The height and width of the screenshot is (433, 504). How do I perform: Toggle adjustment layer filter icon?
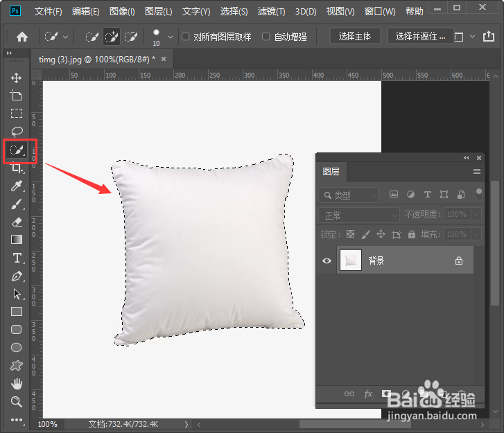pyautogui.click(x=410, y=195)
